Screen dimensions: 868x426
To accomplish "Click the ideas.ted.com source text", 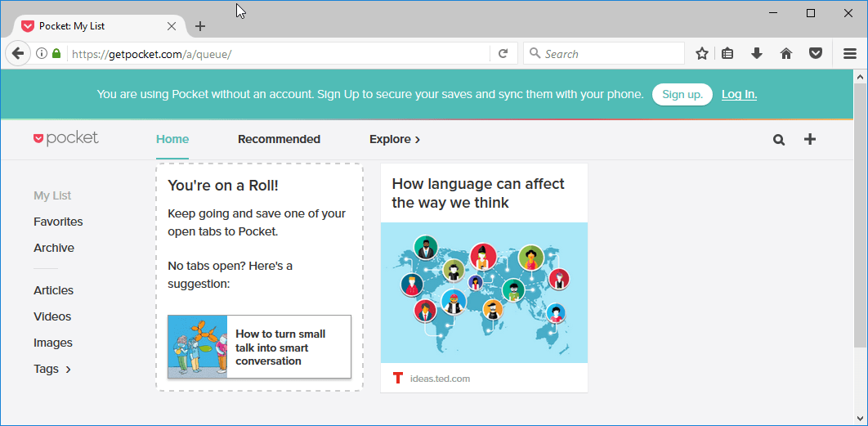I will coord(440,379).
